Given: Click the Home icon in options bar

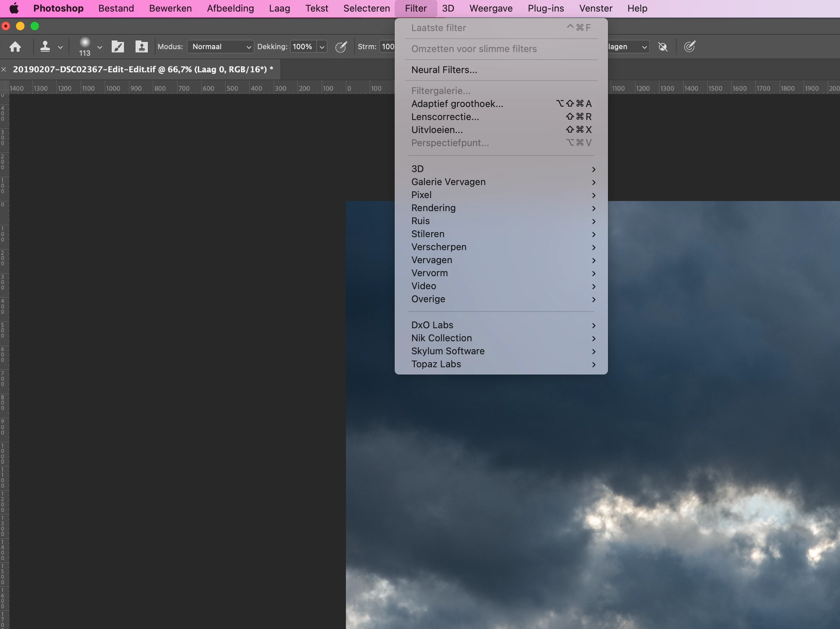Looking at the screenshot, I should [x=15, y=47].
